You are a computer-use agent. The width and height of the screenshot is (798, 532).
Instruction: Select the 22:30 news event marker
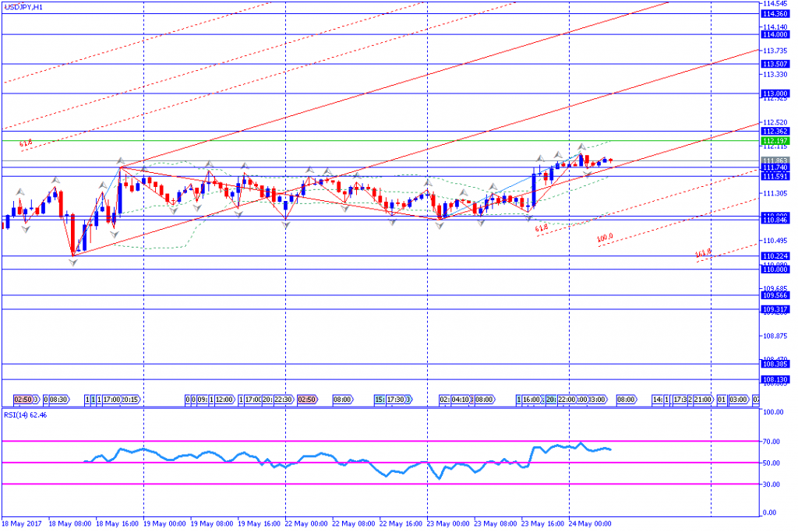pos(283,400)
